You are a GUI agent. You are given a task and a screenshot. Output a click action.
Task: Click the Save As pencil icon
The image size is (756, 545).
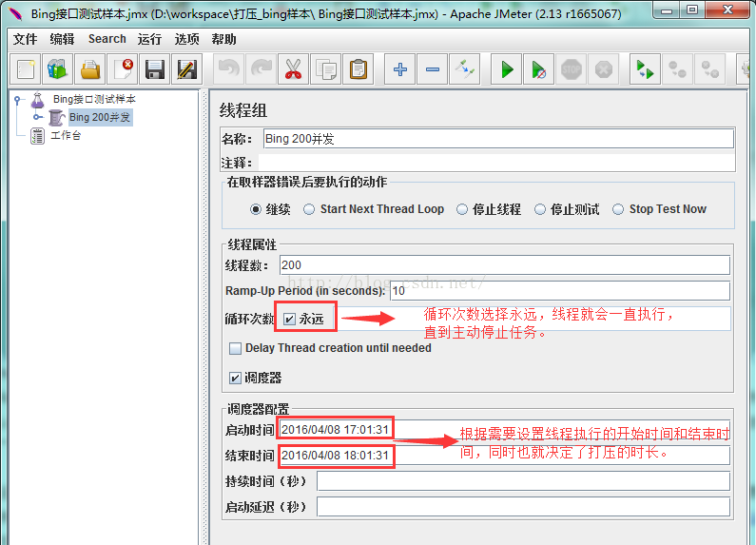187,69
